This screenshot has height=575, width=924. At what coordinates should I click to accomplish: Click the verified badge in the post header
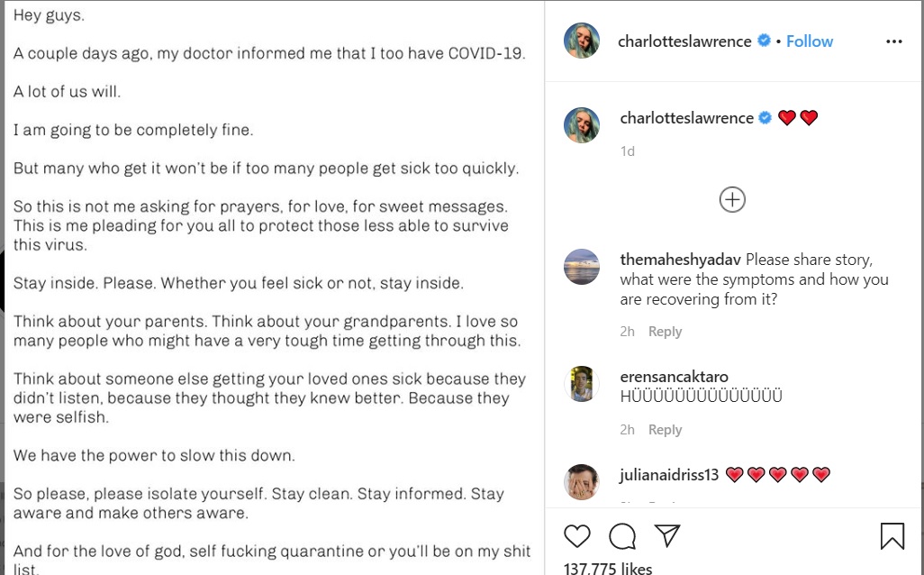[764, 41]
